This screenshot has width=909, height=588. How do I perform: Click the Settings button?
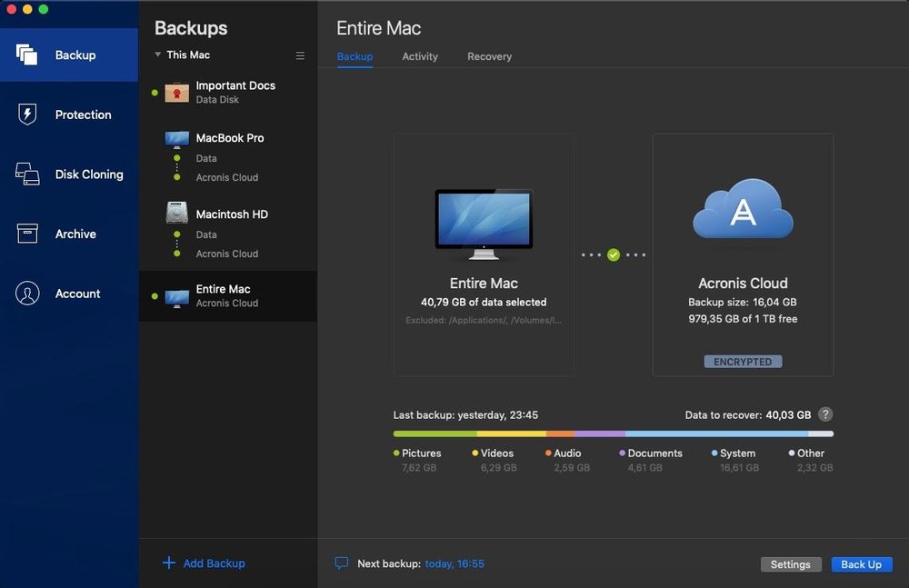click(x=790, y=564)
